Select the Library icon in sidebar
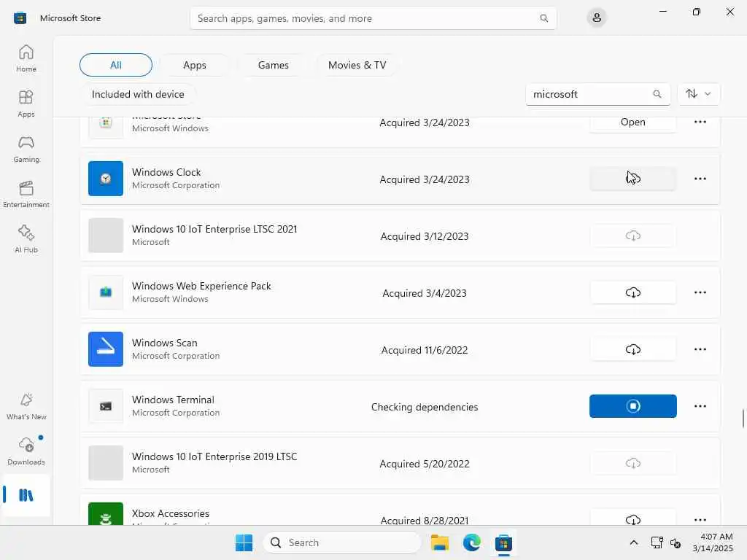The width and height of the screenshot is (747, 560). tap(26, 495)
